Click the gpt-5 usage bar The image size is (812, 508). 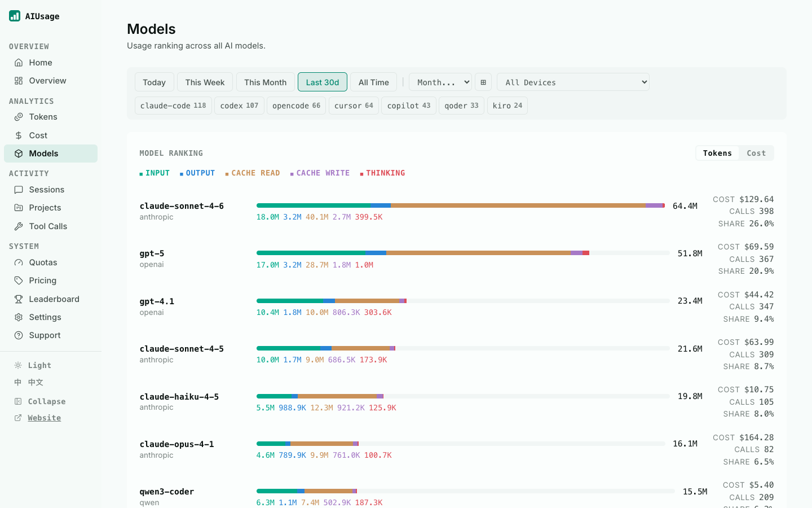[x=463, y=253]
